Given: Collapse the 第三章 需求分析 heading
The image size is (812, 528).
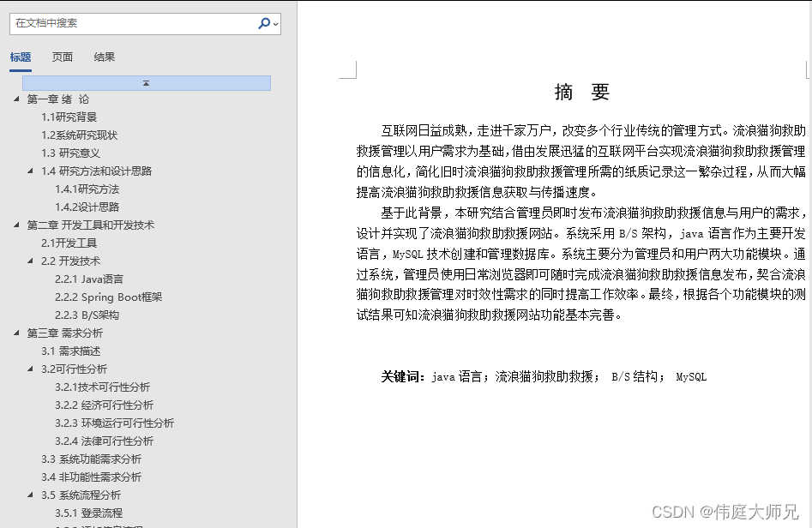Looking at the screenshot, I should pos(16,333).
